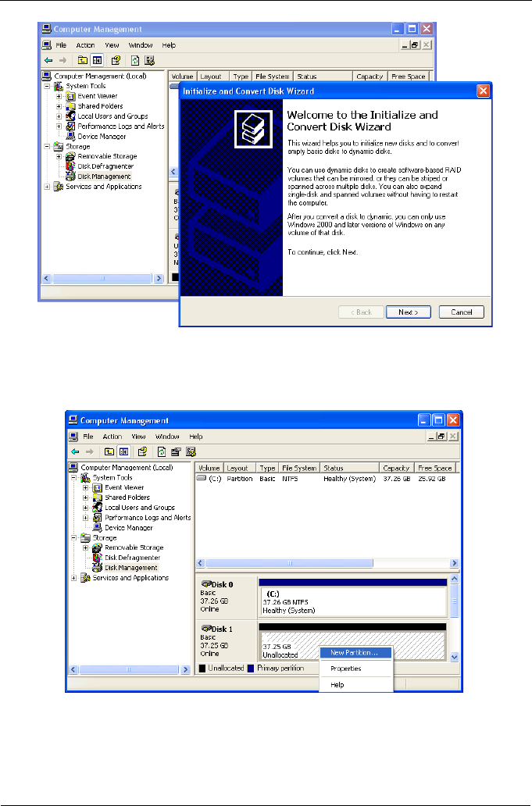
Task: Click the tree pane horizontal scrollbar, lower window
Action: point(129,670)
